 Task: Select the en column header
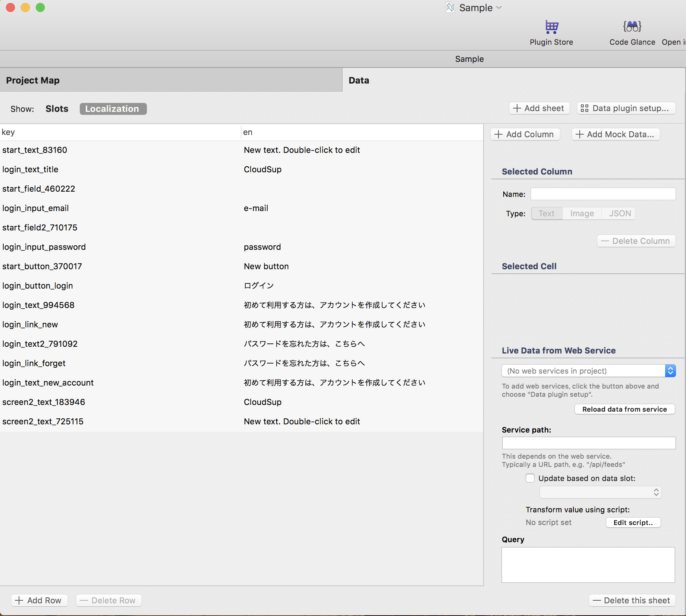362,132
